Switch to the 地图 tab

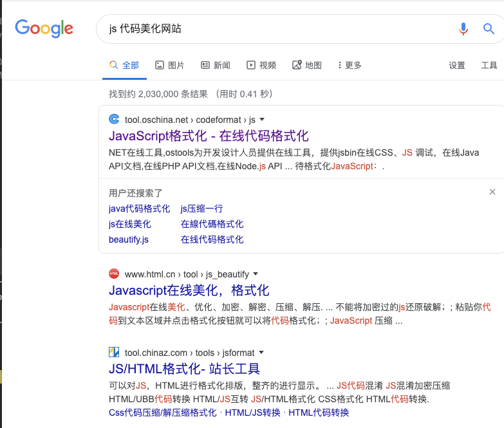point(307,65)
